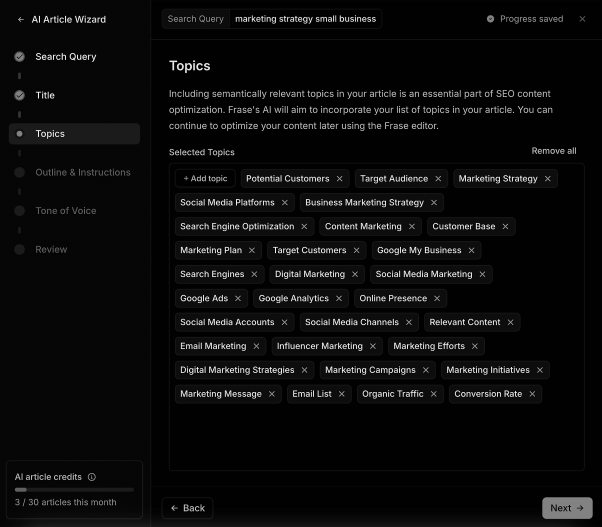This screenshot has width=602, height=527.
Task: Click Remove all topics link
Action: coord(554,151)
